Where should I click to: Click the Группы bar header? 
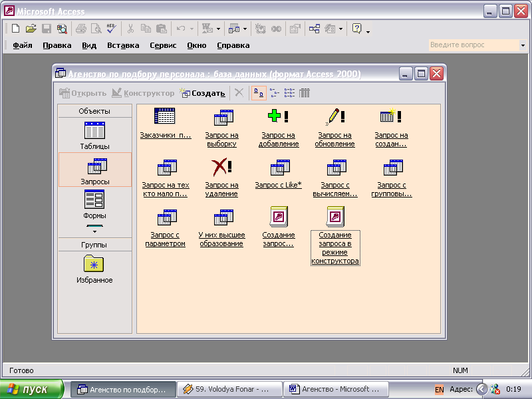tap(94, 245)
